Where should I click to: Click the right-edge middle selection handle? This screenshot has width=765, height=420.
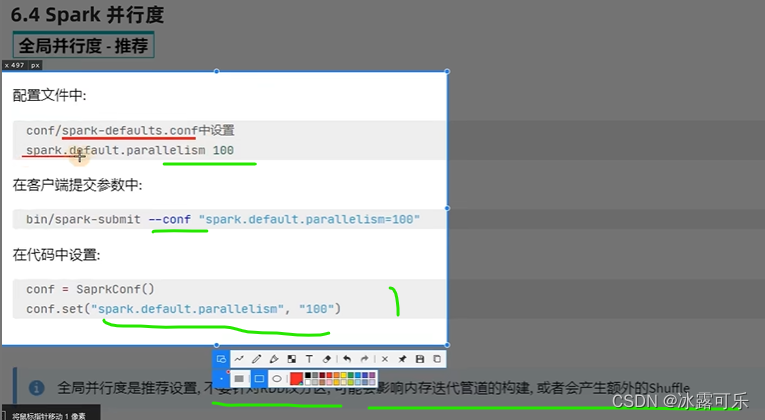[x=447, y=208]
